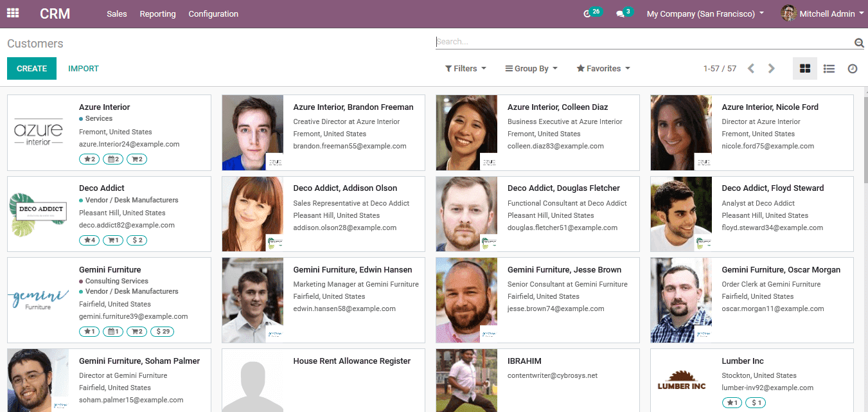
Task: Click Gemini Furniture truck badge showing 2
Action: click(137, 332)
